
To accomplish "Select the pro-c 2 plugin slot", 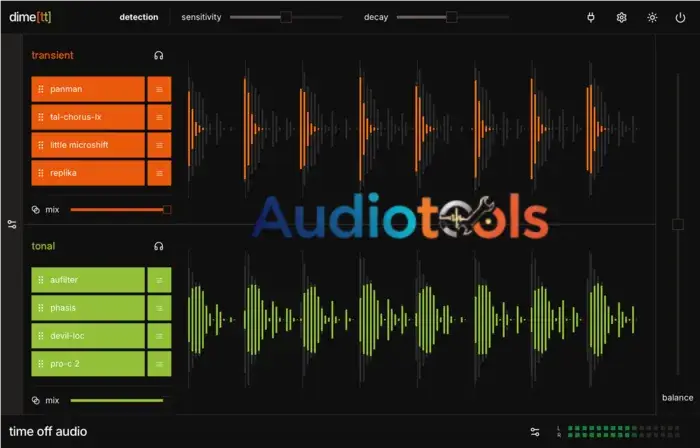I will pyautogui.click(x=88, y=364).
